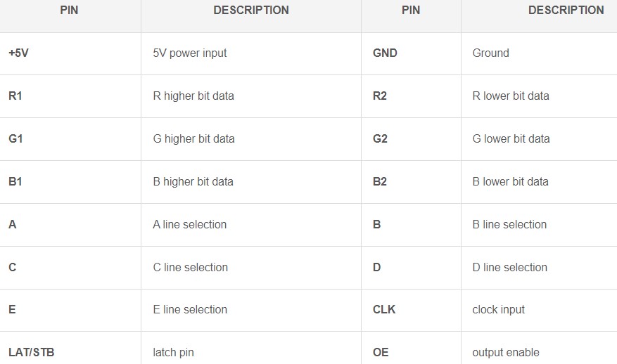The height and width of the screenshot is (364, 617).
Task: Click 'C line selection' text
Action: (190, 267)
